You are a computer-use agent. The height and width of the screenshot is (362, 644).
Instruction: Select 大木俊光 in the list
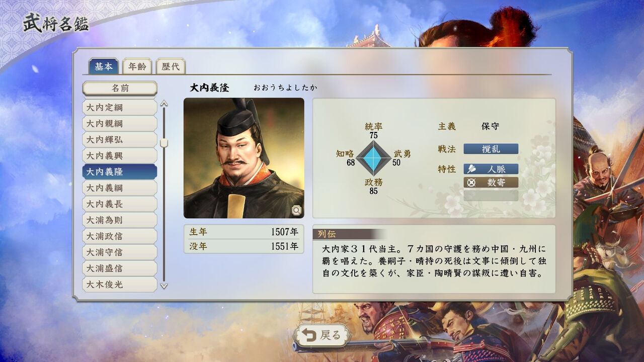120,285
